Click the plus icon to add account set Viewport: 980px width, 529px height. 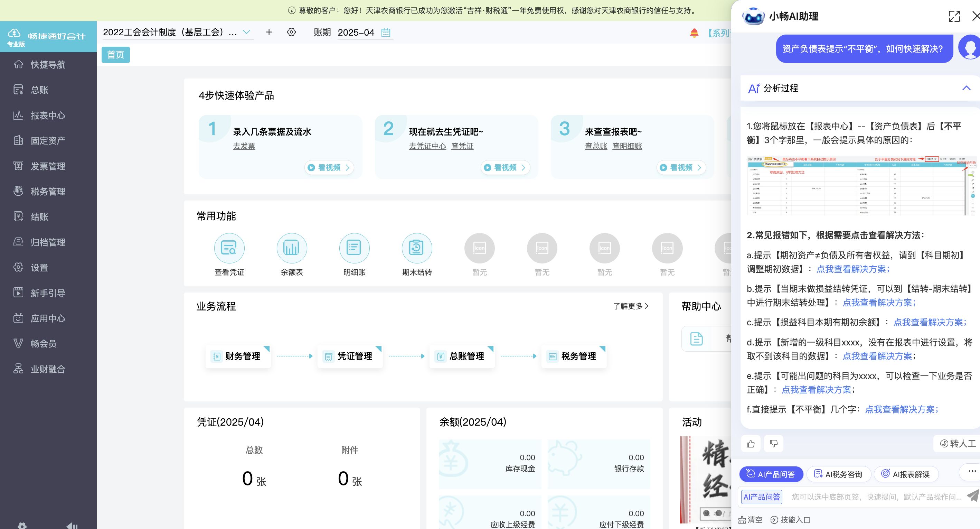(x=269, y=33)
